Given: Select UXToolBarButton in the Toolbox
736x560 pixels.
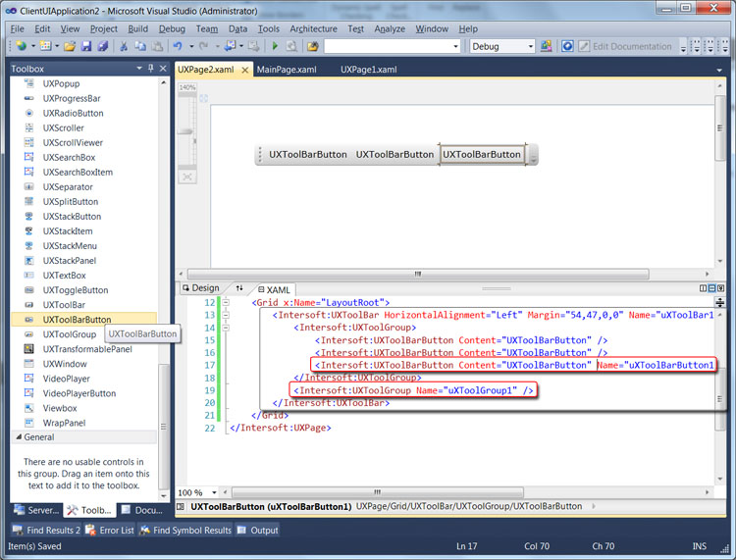Looking at the screenshot, I should coord(77,320).
